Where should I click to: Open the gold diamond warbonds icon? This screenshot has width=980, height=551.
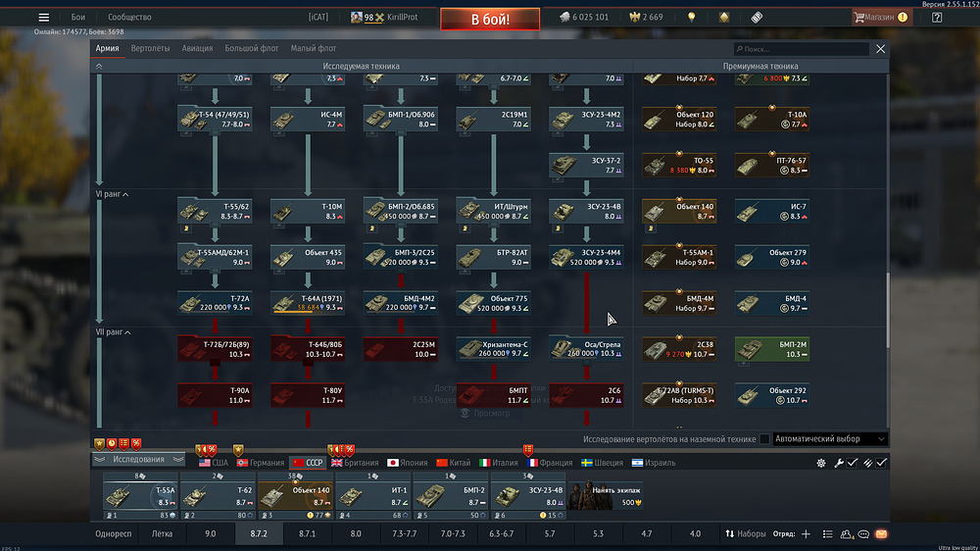pos(724,18)
